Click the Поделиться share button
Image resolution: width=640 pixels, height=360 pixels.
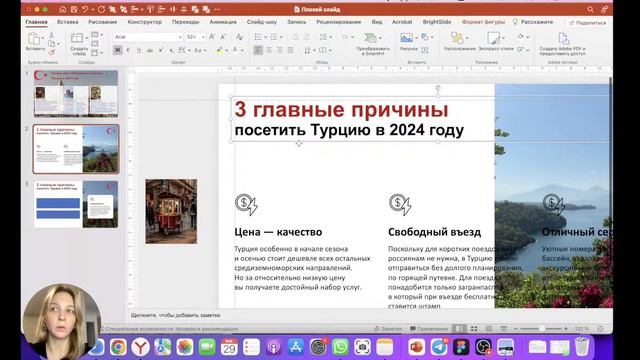click(587, 23)
